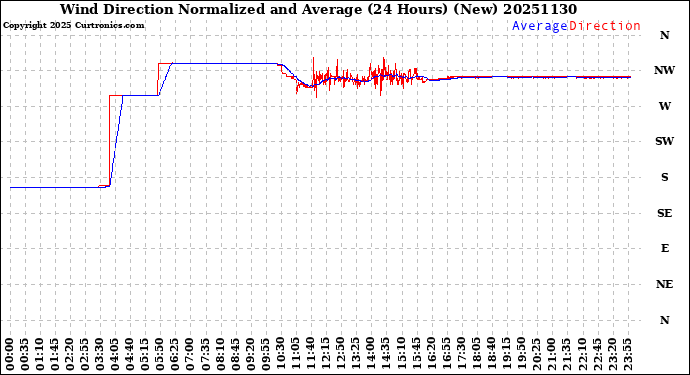
Task: Select the 21:35 time axis label
Action: click(x=566, y=354)
